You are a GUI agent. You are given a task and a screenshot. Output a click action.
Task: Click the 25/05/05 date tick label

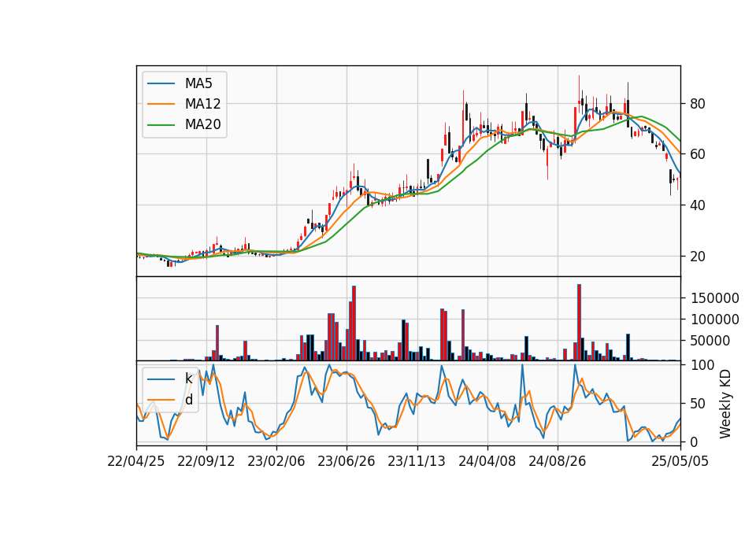(x=680, y=461)
